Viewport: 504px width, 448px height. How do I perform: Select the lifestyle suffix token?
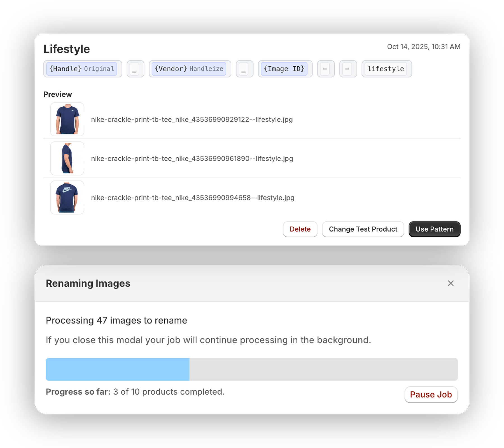(387, 69)
